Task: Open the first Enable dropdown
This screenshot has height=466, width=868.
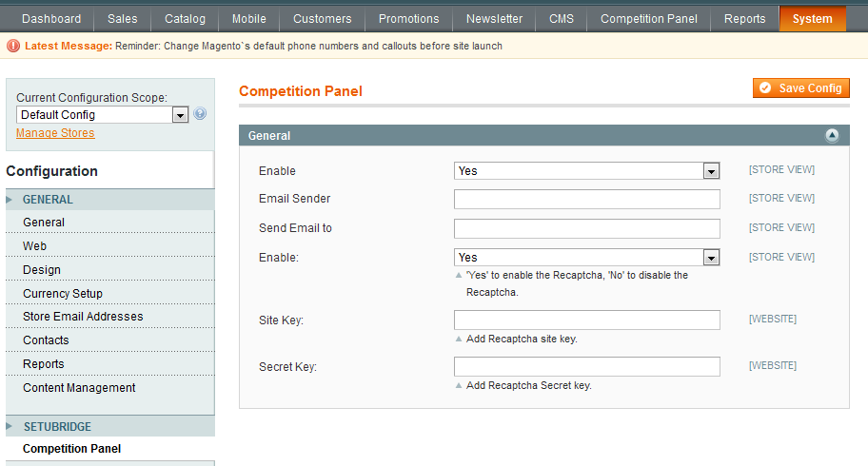Action: 586,171
